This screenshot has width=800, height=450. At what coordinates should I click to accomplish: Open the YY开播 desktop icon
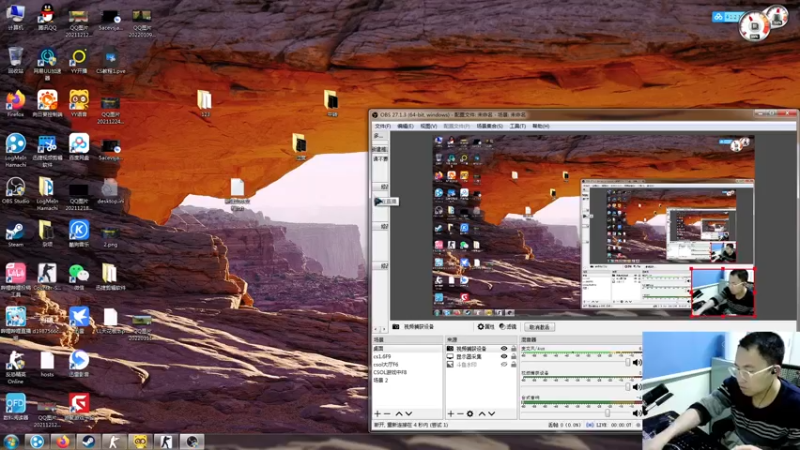point(79,61)
